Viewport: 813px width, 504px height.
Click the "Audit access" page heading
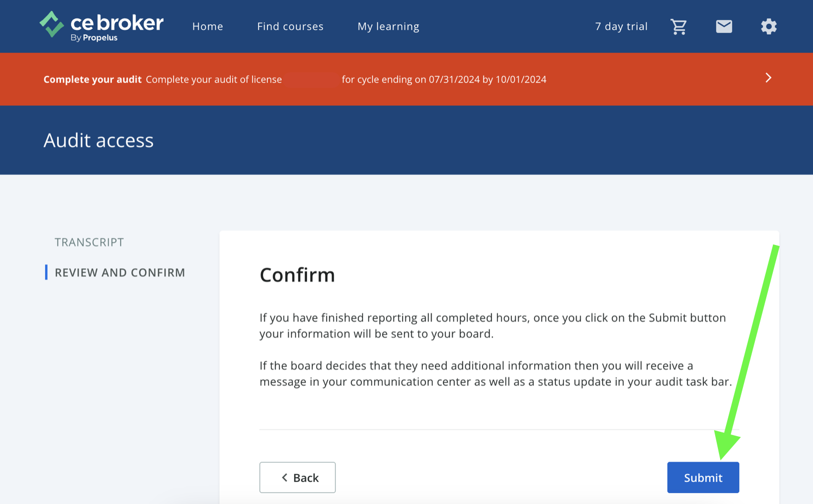pos(98,141)
